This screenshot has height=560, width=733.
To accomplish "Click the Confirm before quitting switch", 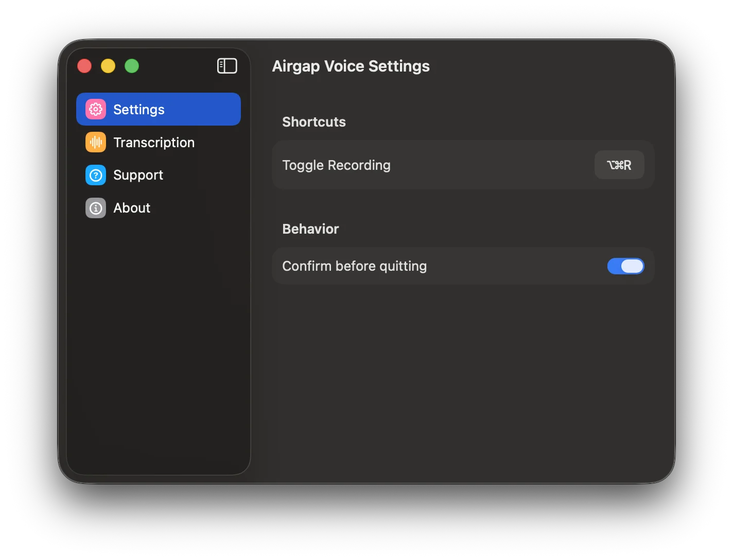I will (625, 266).
